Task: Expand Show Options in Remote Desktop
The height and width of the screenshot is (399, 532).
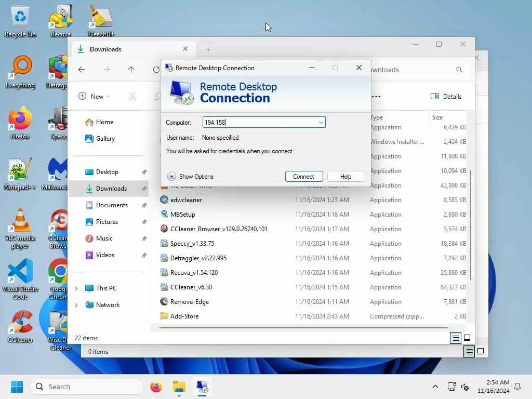Action: coord(190,177)
